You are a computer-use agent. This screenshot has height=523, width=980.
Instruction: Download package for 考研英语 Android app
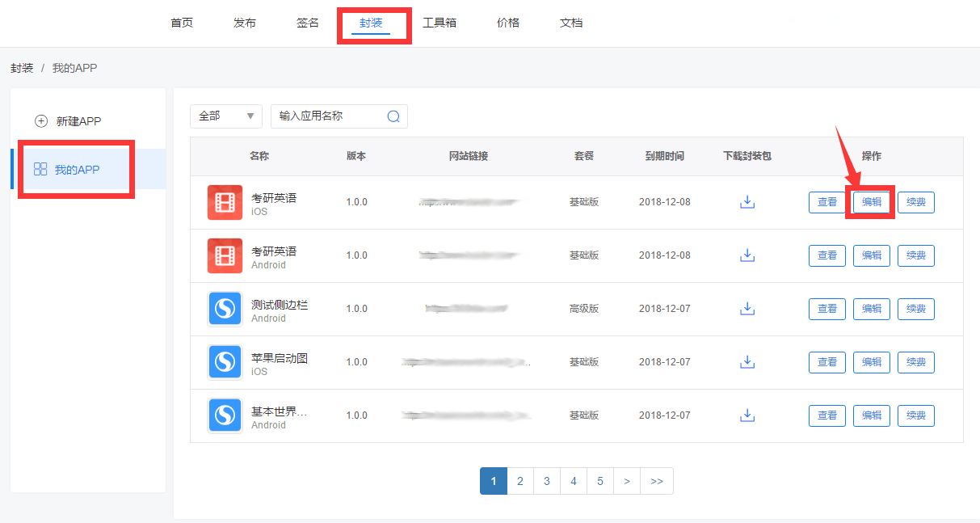pos(747,255)
